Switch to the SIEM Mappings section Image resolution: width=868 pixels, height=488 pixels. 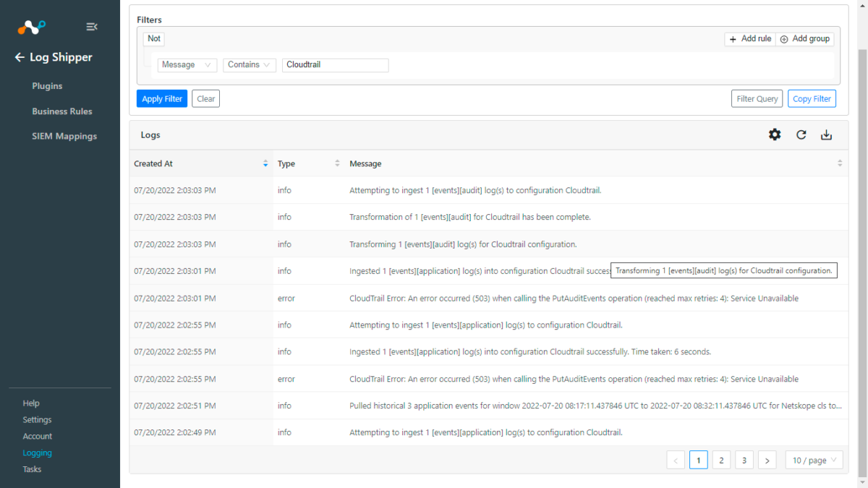[65, 136]
